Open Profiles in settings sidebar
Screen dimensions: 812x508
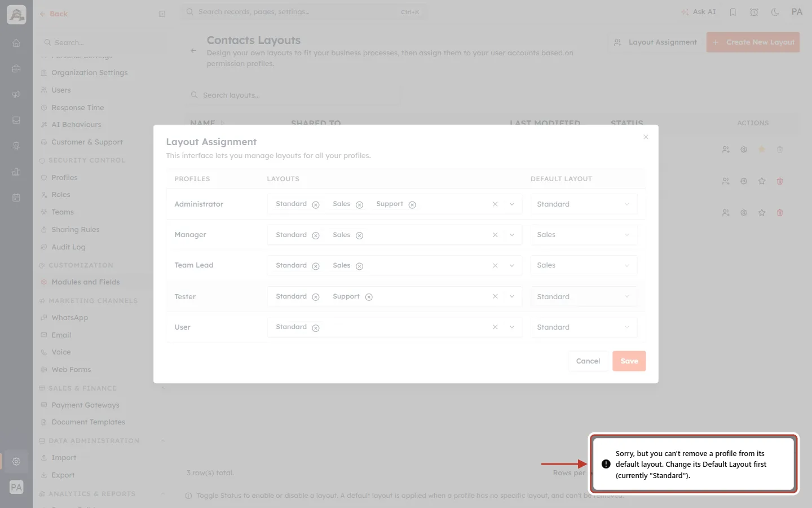click(x=64, y=178)
